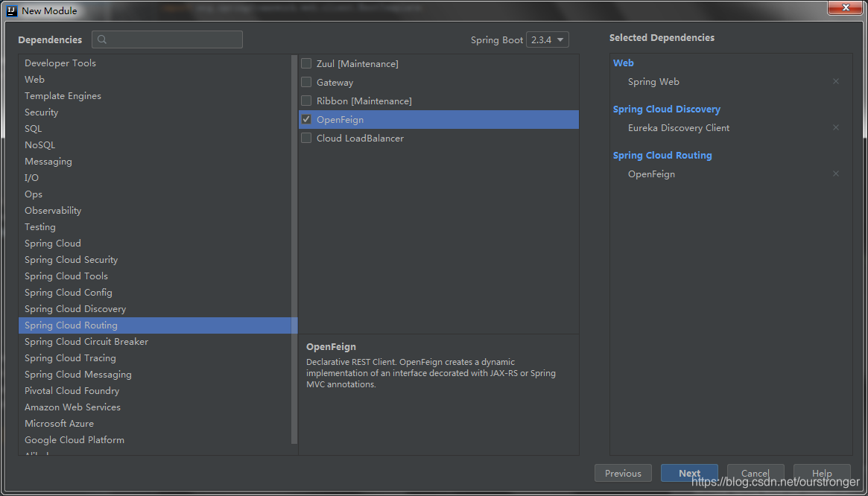This screenshot has height=496, width=868.
Task: Click Spring Cloud Routing heading in selected list
Action: (x=662, y=156)
